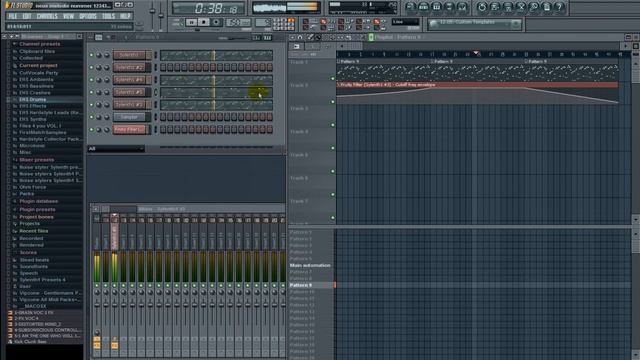Select the 'Kick Clunk 9am' sample in browser
Screen dimensions: 640x360
[x=30, y=342]
